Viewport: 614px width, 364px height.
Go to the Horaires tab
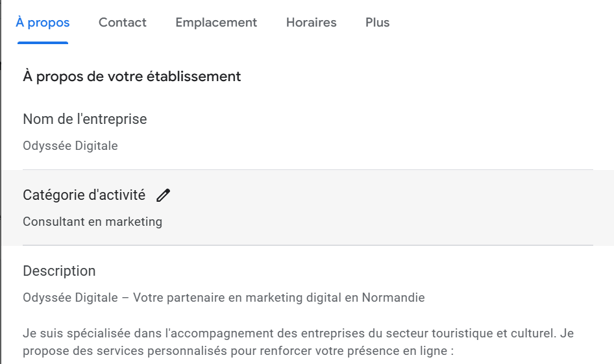(x=311, y=23)
